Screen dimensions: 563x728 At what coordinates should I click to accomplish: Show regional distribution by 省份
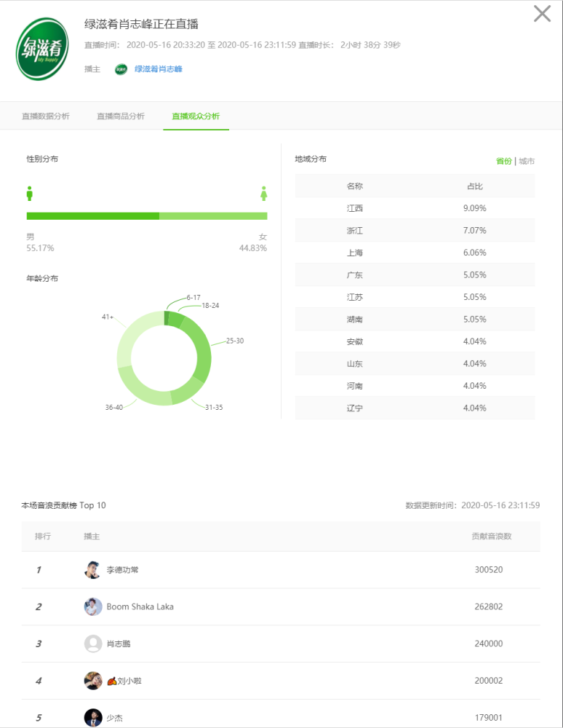[x=503, y=161]
